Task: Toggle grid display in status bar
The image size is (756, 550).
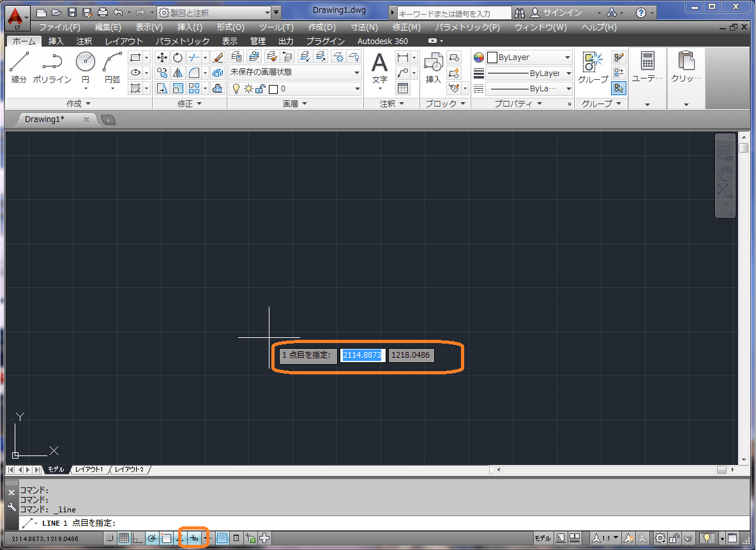Action: click(x=124, y=538)
